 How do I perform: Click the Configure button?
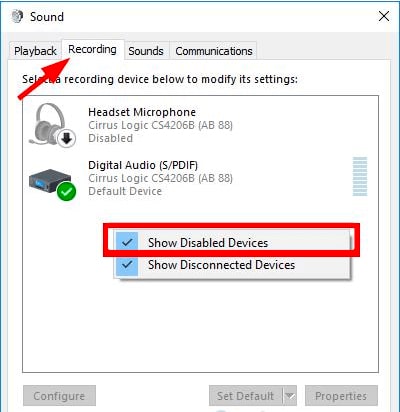tap(59, 396)
